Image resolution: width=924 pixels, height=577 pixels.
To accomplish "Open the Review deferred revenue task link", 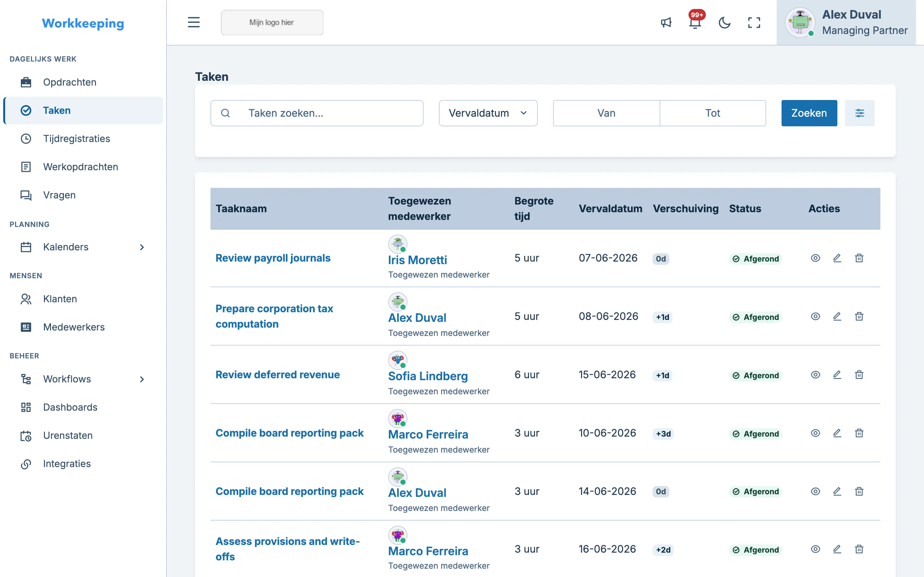I will (x=278, y=375).
